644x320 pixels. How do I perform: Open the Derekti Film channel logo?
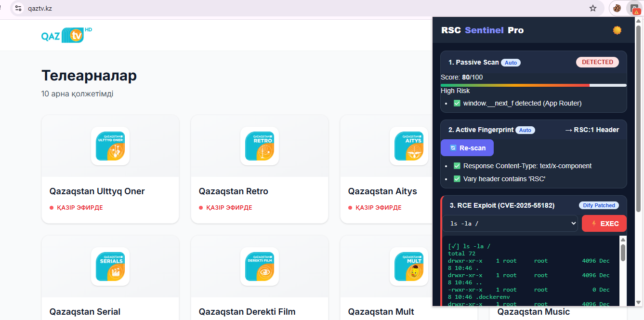[260, 267]
